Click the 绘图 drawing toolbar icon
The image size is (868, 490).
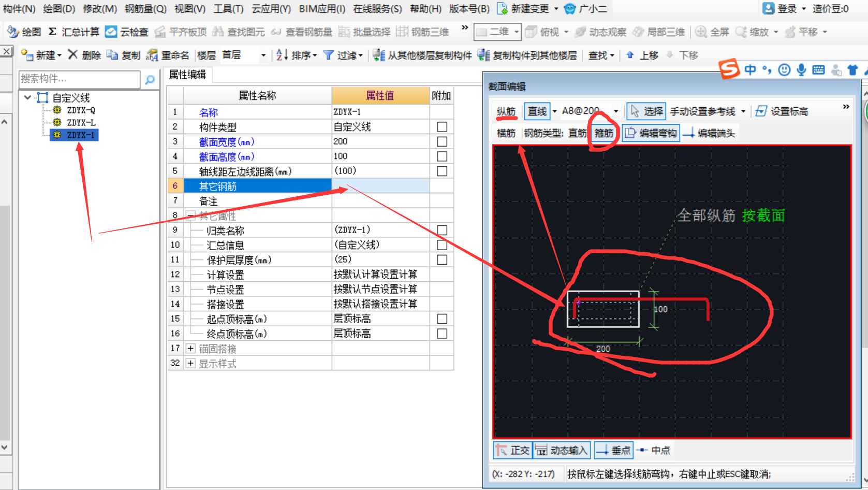[24, 32]
